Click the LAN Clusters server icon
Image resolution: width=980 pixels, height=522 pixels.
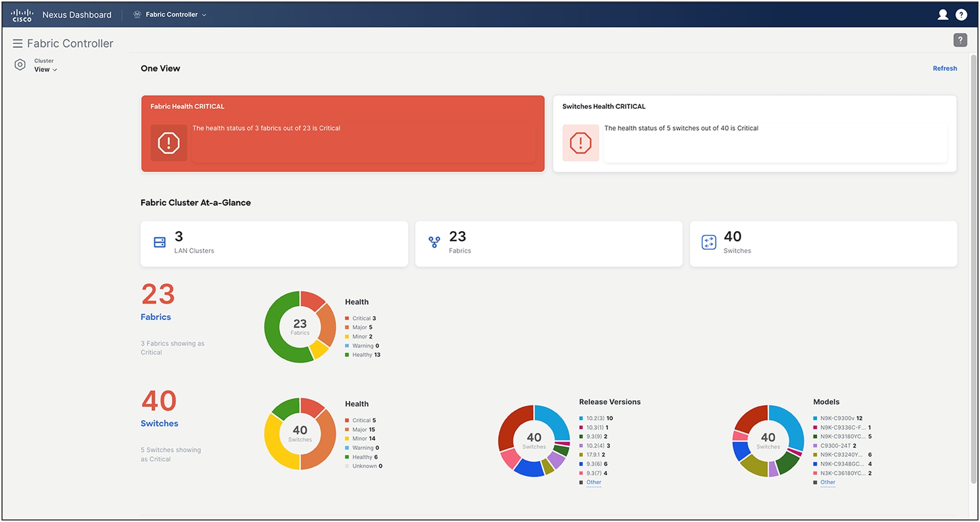(x=160, y=243)
